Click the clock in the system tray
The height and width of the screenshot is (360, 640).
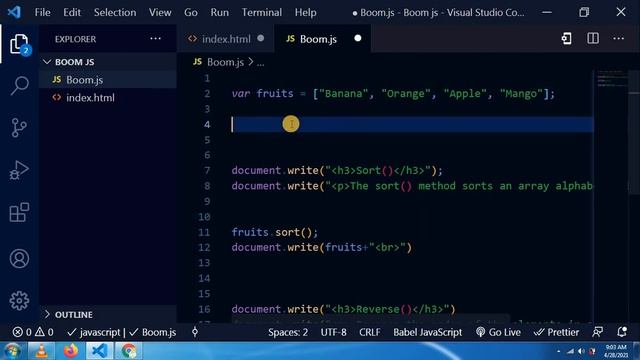616,351
